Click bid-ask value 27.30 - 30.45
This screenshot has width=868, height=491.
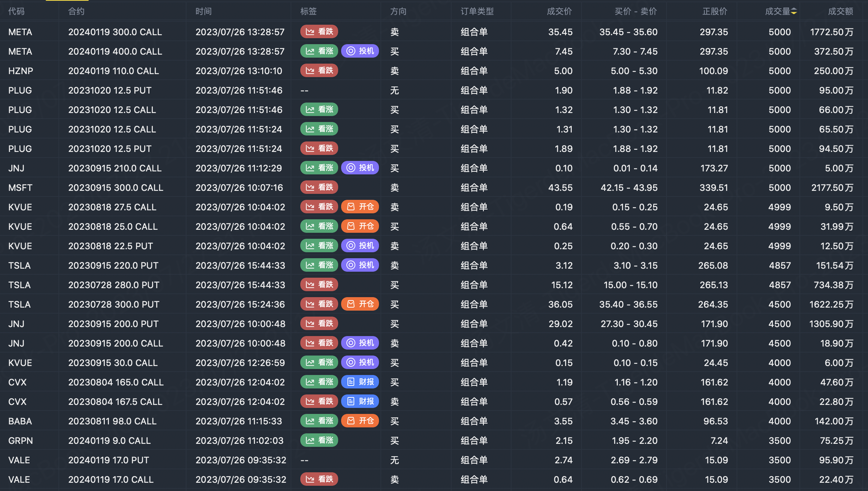pyautogui.click(x=629, y=324)
